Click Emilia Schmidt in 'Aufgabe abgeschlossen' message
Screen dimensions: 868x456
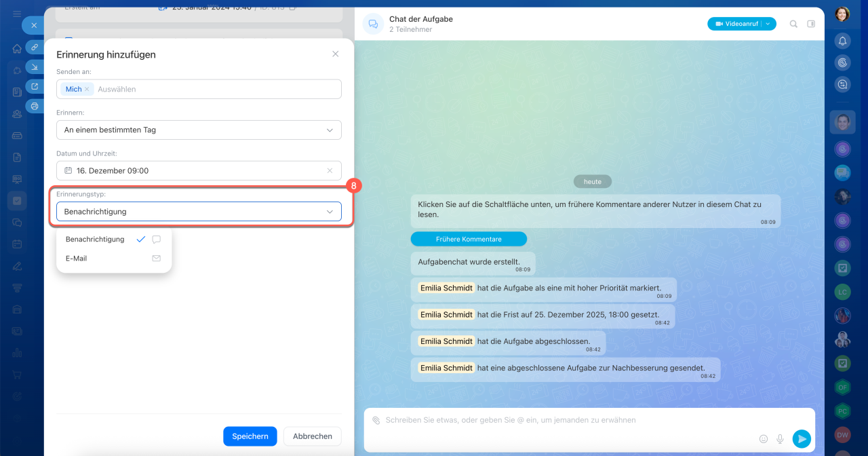coord(446,341)
